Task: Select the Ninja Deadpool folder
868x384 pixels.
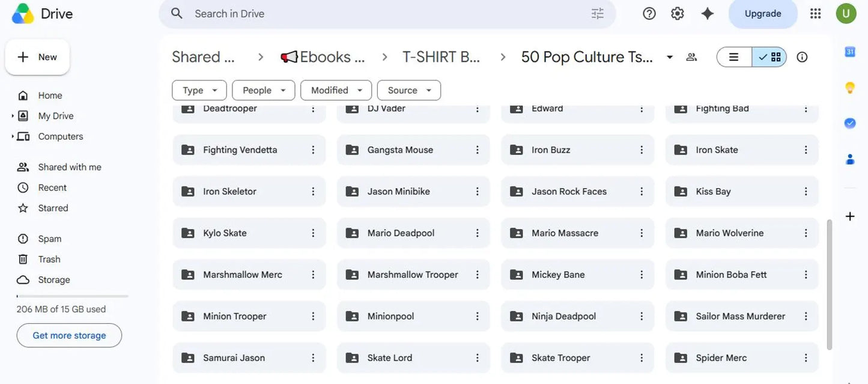Action: point(578,316)
